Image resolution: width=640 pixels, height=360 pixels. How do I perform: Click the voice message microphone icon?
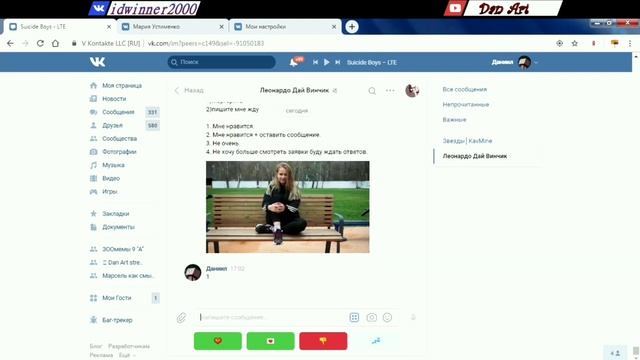point(413,318)
